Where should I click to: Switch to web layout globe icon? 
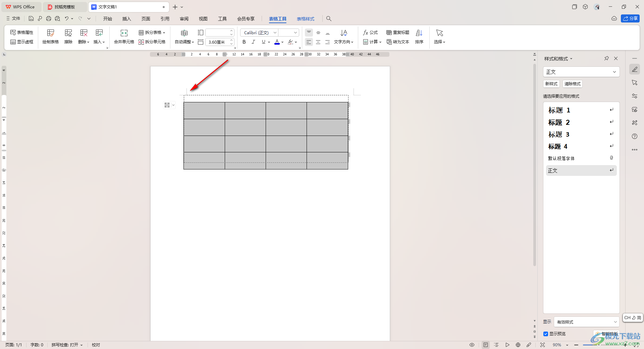[518, 345]
